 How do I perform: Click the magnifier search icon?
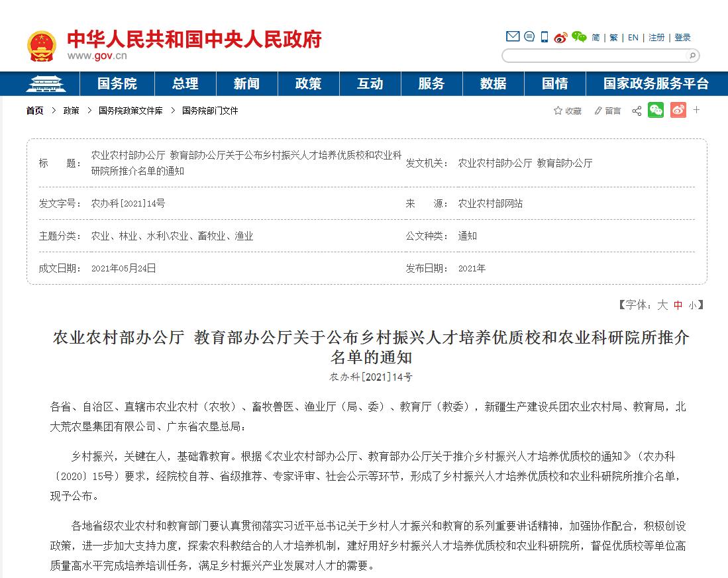click(x=692, y=56)
